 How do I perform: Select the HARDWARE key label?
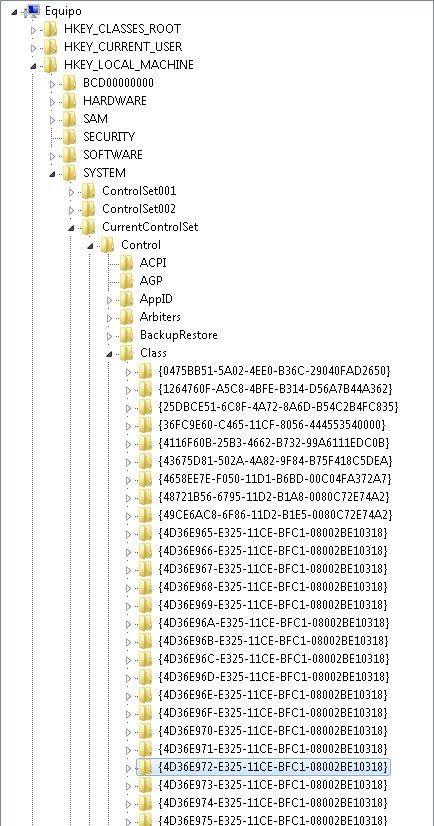115,101
